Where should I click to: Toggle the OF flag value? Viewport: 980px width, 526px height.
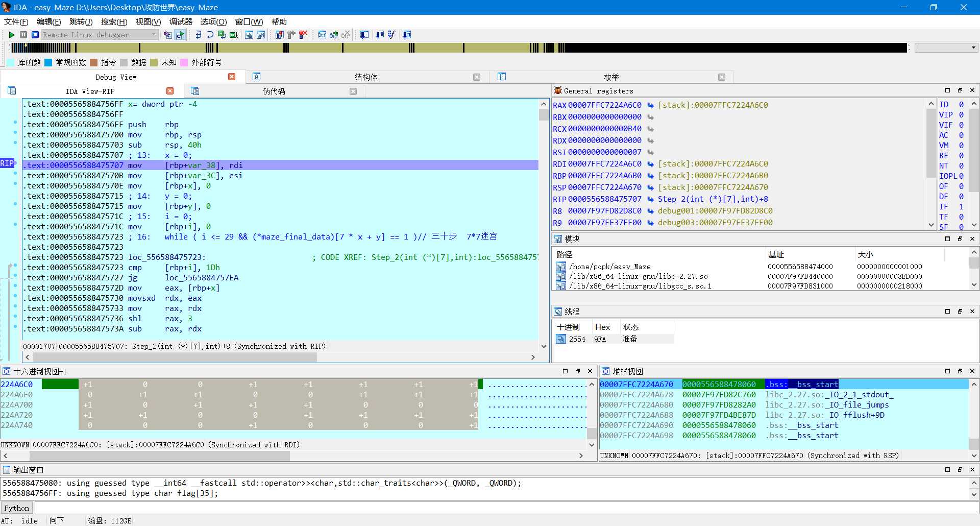tap(961, 186)
